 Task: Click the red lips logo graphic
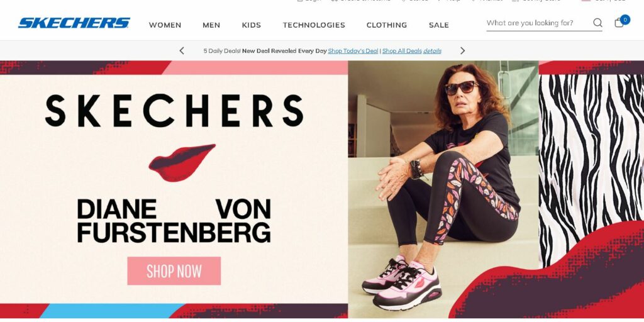click(182, 163)
